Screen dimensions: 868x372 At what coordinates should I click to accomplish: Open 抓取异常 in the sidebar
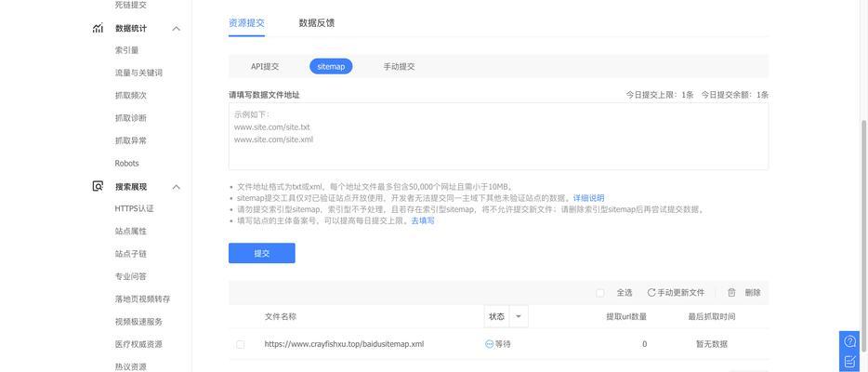point(131,140)
